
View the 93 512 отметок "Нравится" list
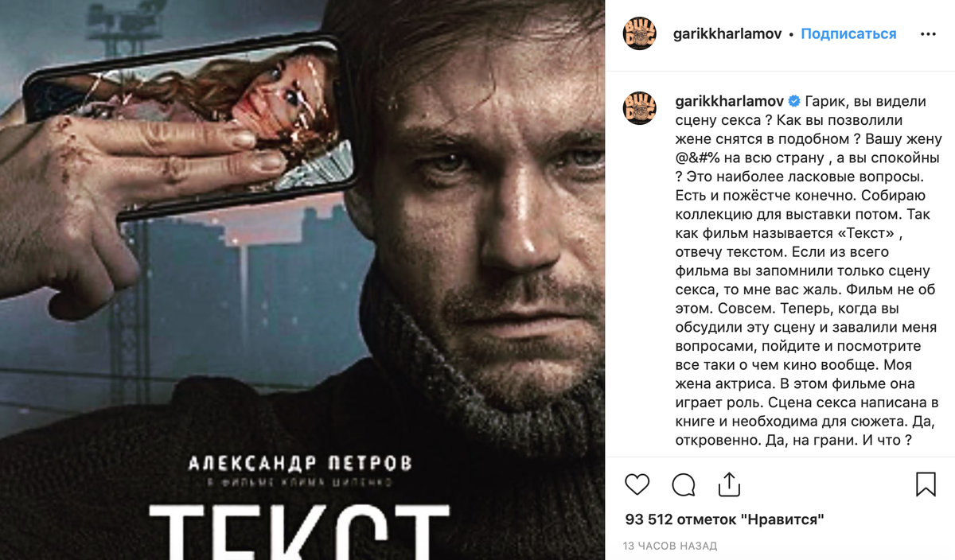[x=724, y=519]
